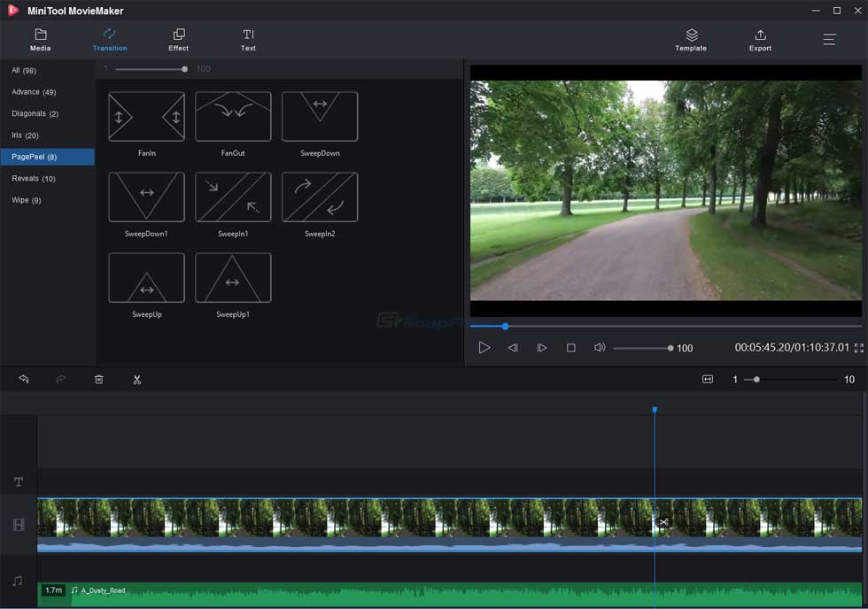Screen dimensions: 868x609
Task: Play the video preview
Action: click(484, 348)
